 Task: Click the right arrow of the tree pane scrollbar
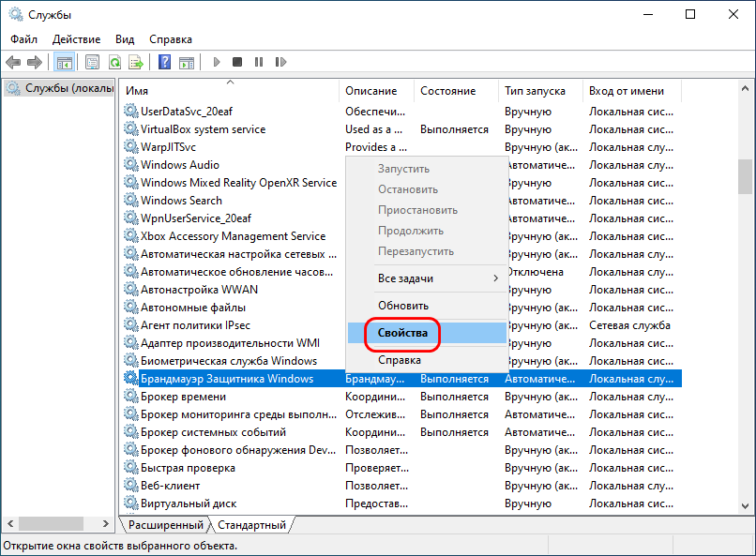point(106,524)
